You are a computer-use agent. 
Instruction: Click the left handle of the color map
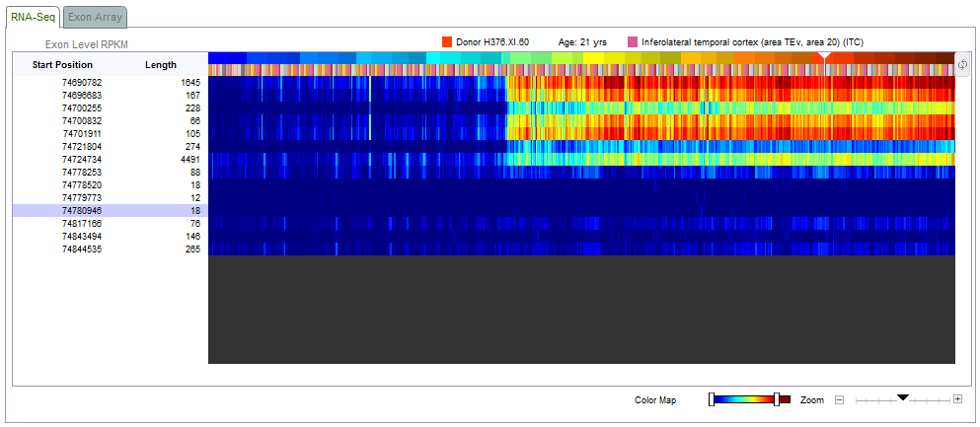point(712,399)
